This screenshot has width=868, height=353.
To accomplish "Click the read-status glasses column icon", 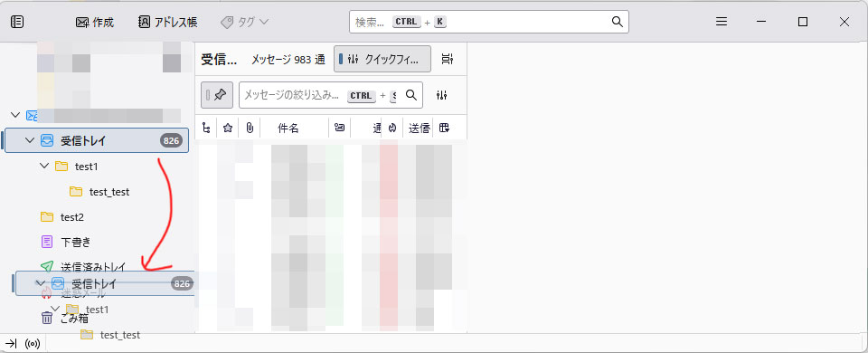I will [339, 128].
